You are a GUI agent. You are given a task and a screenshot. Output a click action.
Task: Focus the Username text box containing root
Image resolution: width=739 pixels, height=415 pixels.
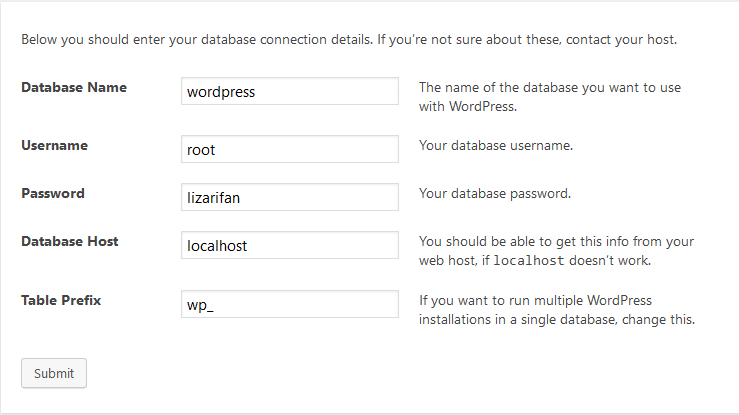[290, 150]
